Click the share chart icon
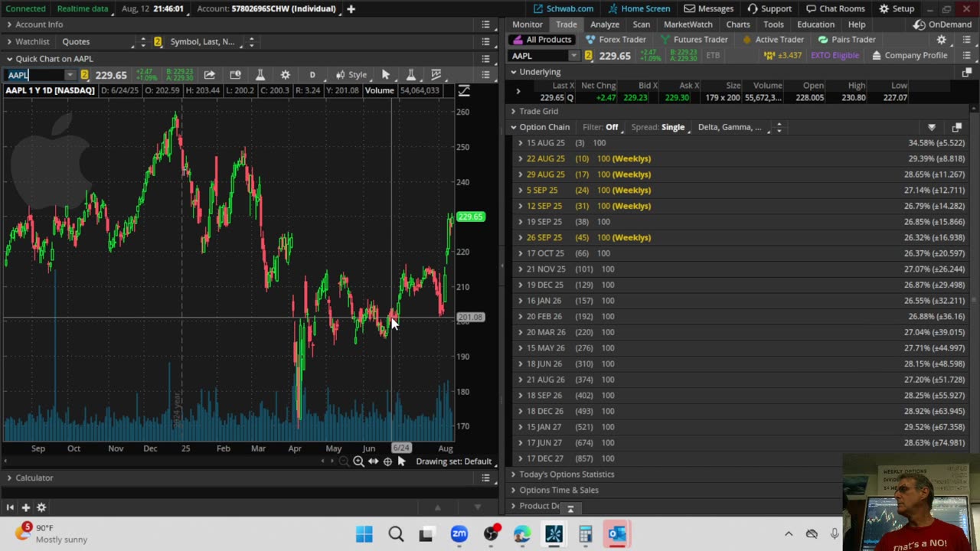Image resolution: width=980 pixels, height=551 pixels. pyautogui.click(x=209, y=74)
